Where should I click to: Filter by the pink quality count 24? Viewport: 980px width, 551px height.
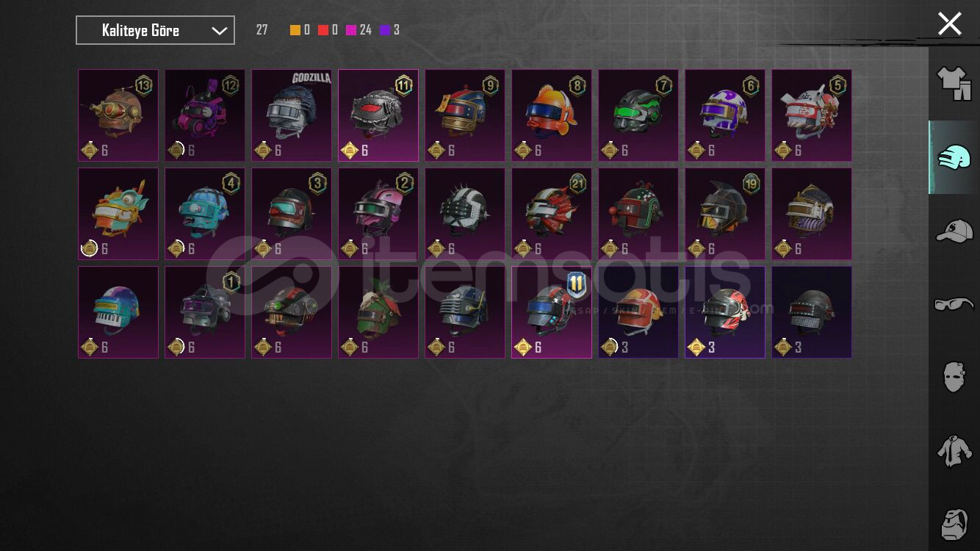359,30
